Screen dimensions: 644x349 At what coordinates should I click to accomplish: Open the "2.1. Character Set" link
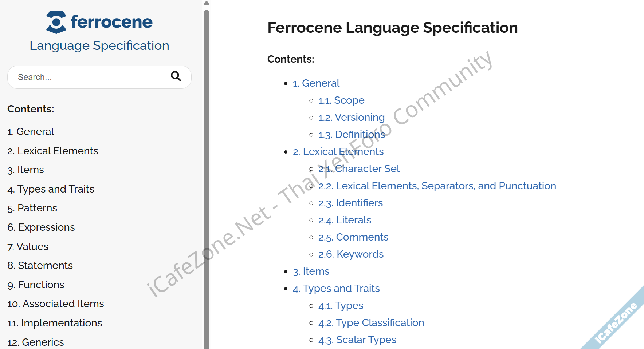[359, 168]
